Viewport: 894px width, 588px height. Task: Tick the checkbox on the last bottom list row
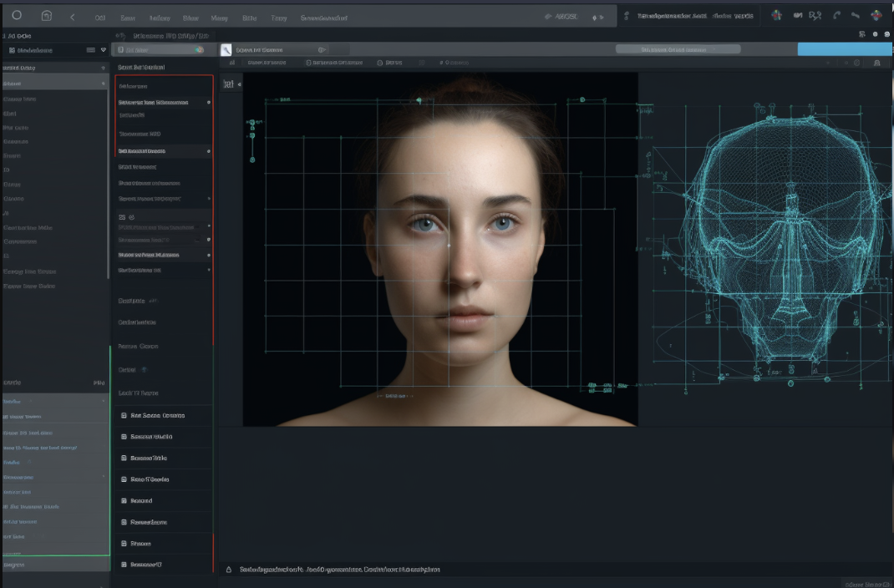pyautogui.click(x=124, y=565)
